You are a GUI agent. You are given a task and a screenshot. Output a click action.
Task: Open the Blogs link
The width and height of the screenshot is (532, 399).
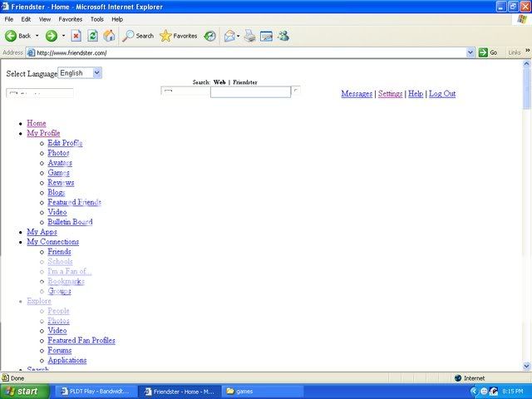pyautogui.click(x=57, y=192)
